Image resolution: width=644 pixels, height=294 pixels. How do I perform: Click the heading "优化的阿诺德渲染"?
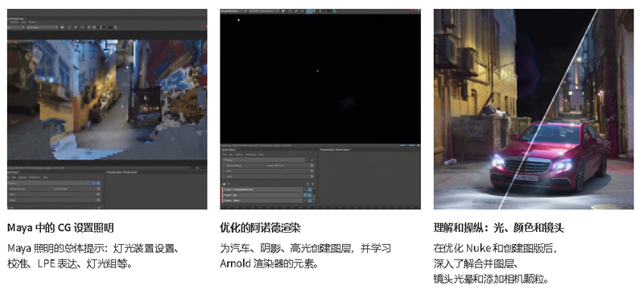(260, 227)
